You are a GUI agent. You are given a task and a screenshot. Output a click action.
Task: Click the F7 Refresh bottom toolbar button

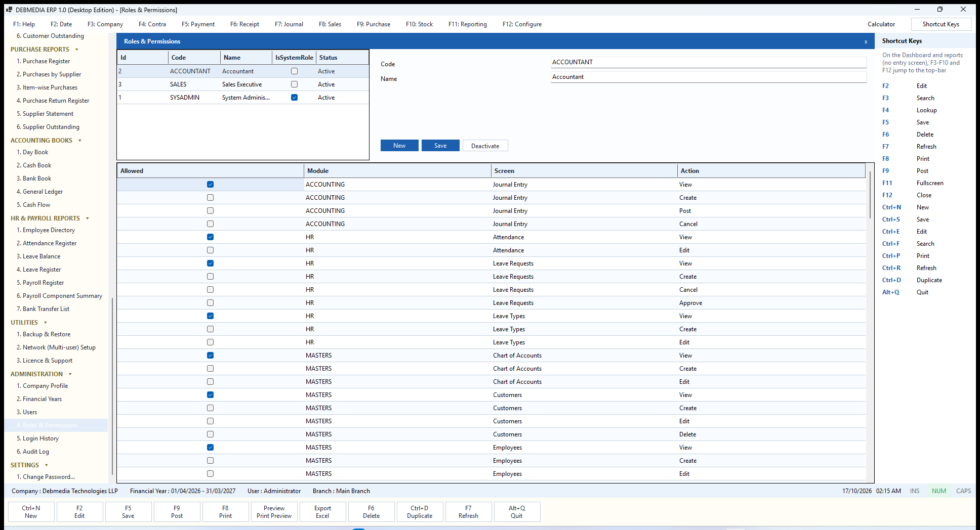[468, 512]
